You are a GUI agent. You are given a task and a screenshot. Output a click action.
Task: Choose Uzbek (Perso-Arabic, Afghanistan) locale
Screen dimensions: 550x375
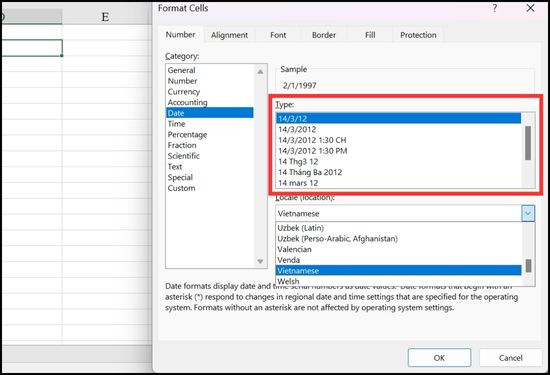399,239
